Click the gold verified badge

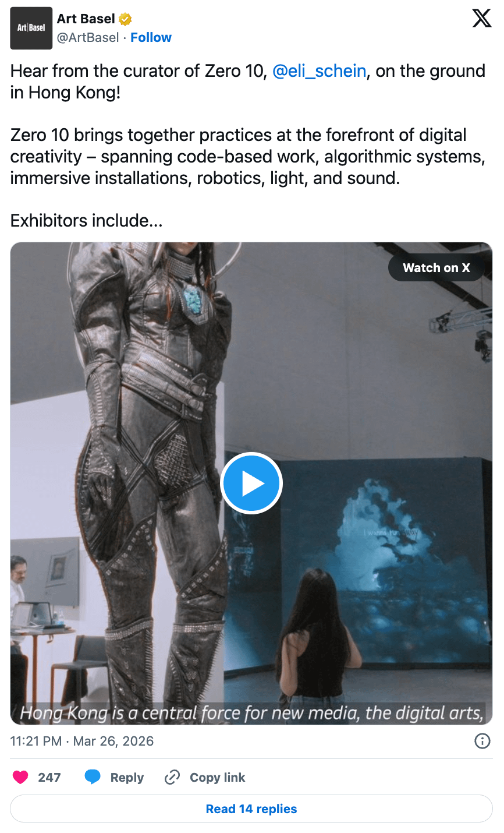[125, 19]
